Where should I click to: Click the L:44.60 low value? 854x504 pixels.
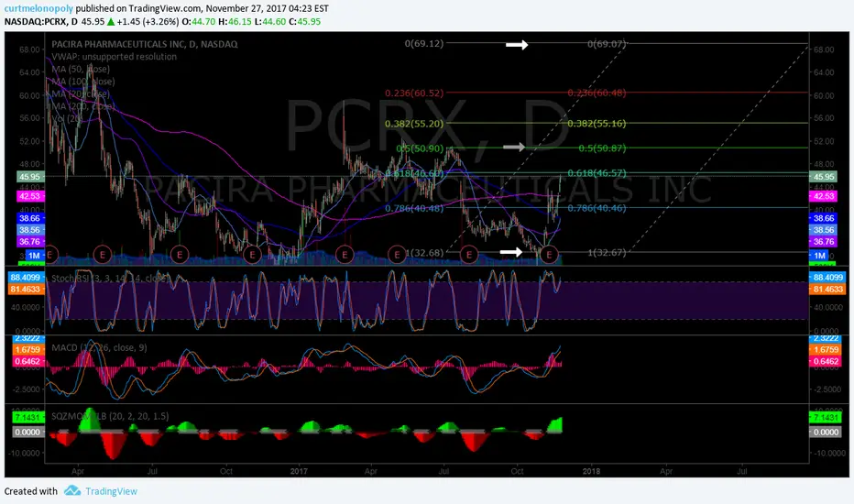(x=270, y=22)
